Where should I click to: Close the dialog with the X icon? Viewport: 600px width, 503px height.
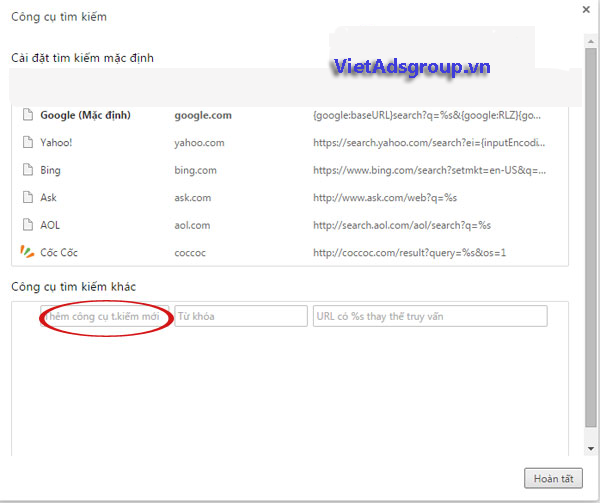pos(584,10)
